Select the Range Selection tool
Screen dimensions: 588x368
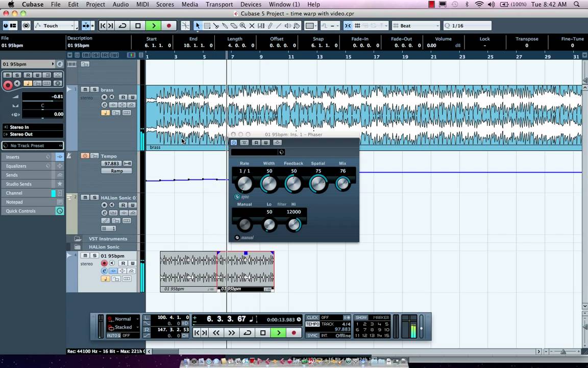point(207,26)
